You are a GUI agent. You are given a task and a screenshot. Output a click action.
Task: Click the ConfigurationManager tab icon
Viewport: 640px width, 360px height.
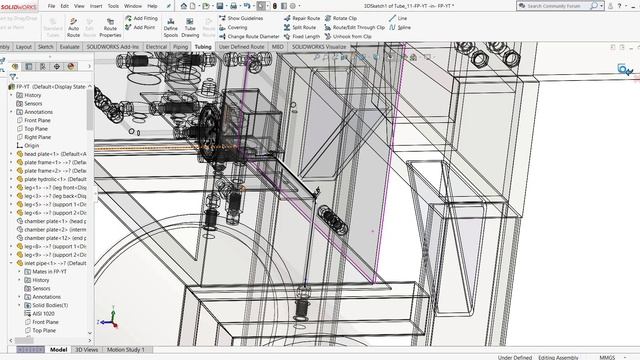(x=42, y=66)
